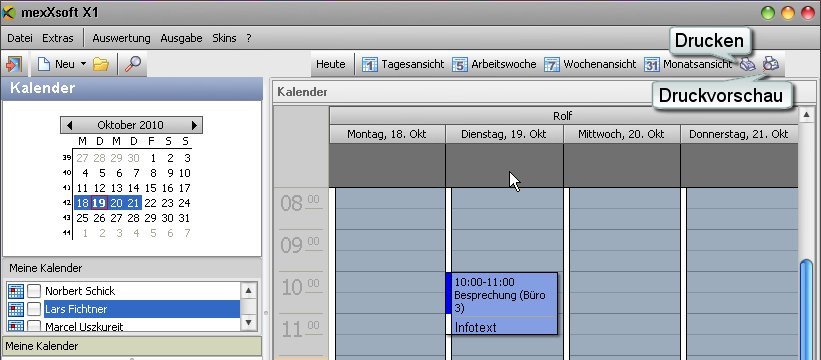Click the orange window button

click(x=788, y=13)
